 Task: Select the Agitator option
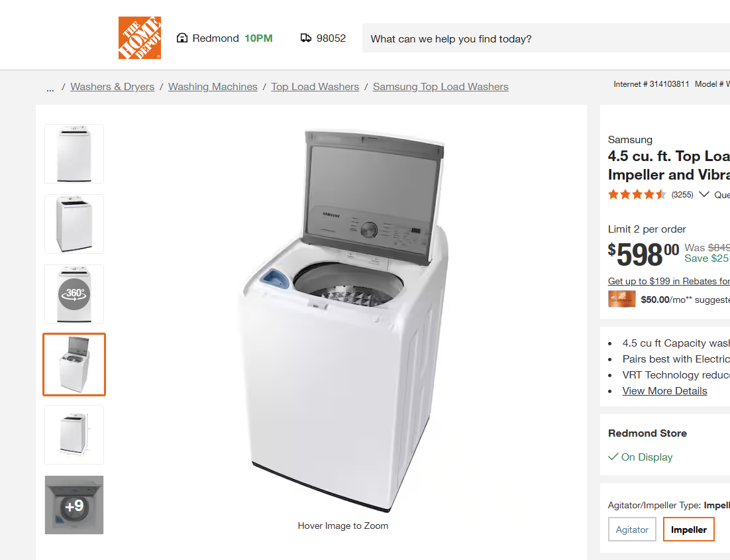click(632, 530)
